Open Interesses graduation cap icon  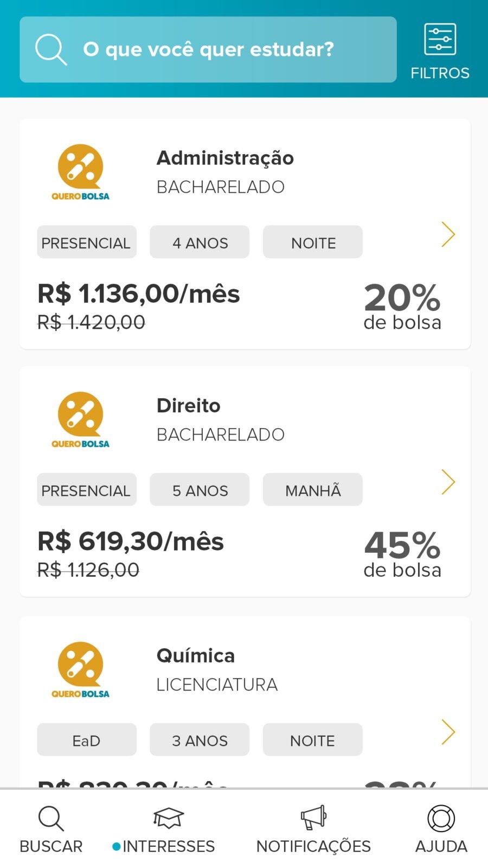(x=169, y=818)
